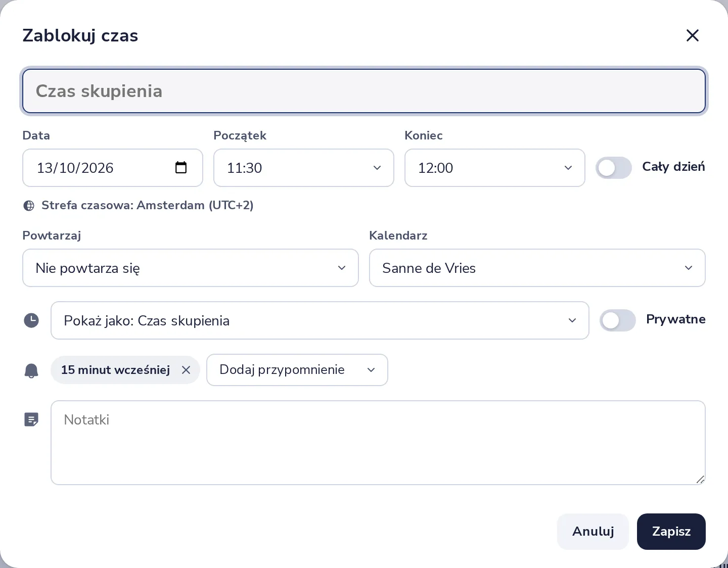This screenshot has width=728, height=568.
Task: Click the globe icon beside time zone
Action: point(29,206)
